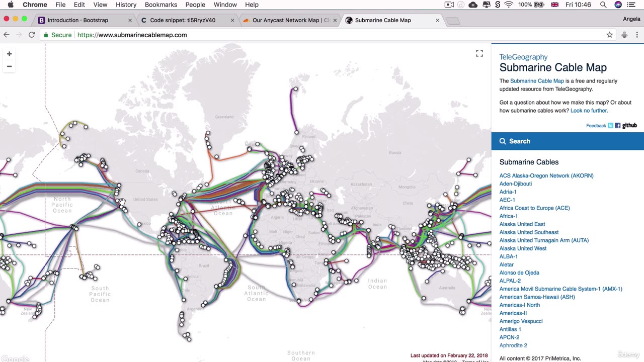Select the APCN-2 cable
644x362 pixels.
point(509,337)
